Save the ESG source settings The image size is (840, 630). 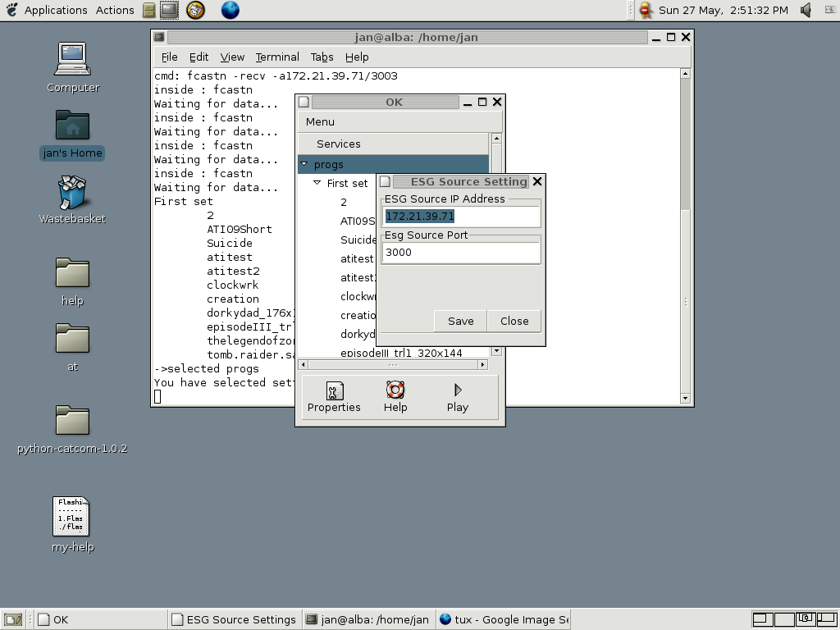click(x=460, y=321)
